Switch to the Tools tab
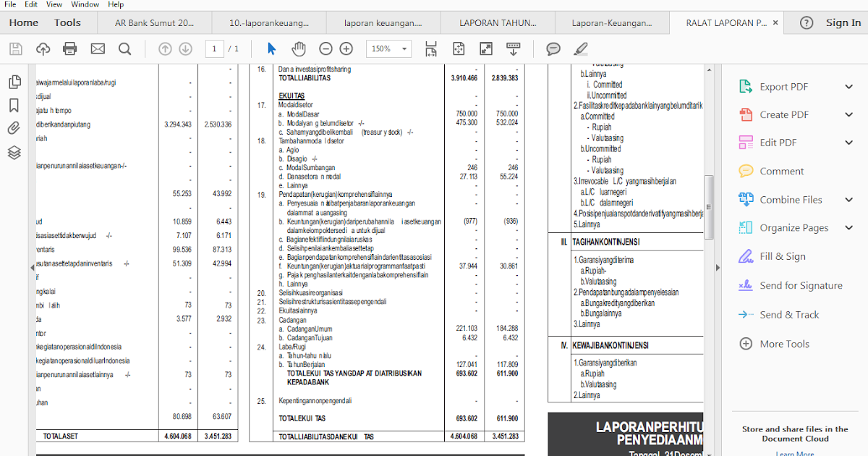 coord(67,22)
